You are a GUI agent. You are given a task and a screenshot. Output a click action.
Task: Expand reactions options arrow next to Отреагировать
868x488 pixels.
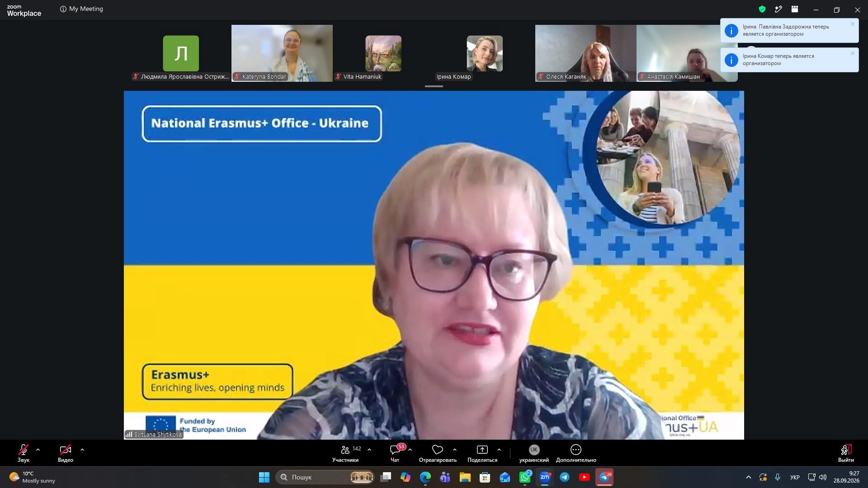455,450
